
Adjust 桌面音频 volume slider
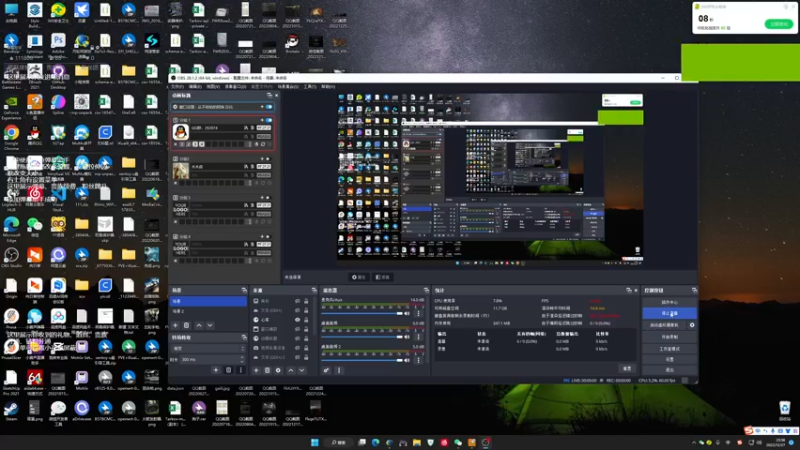362,337
